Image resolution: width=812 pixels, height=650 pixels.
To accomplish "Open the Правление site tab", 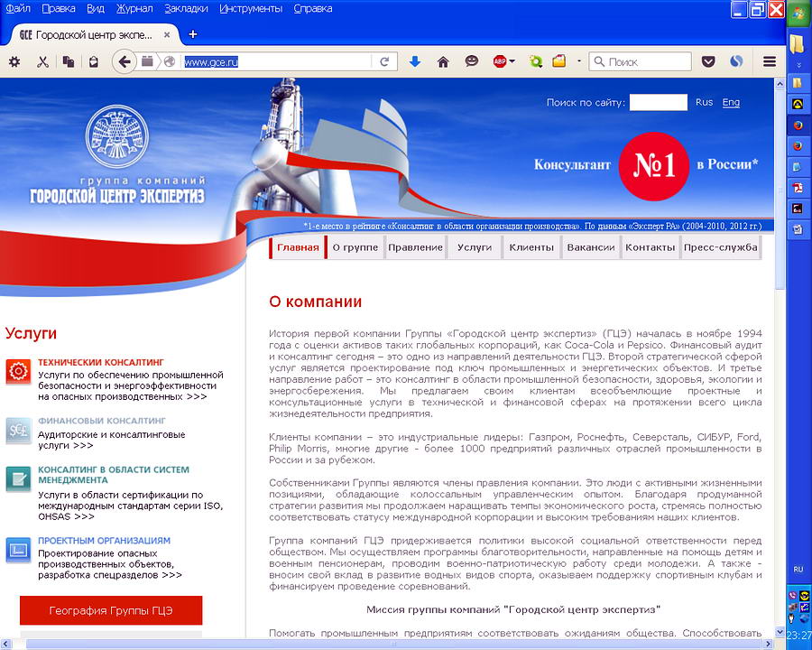I will [415, 247].
